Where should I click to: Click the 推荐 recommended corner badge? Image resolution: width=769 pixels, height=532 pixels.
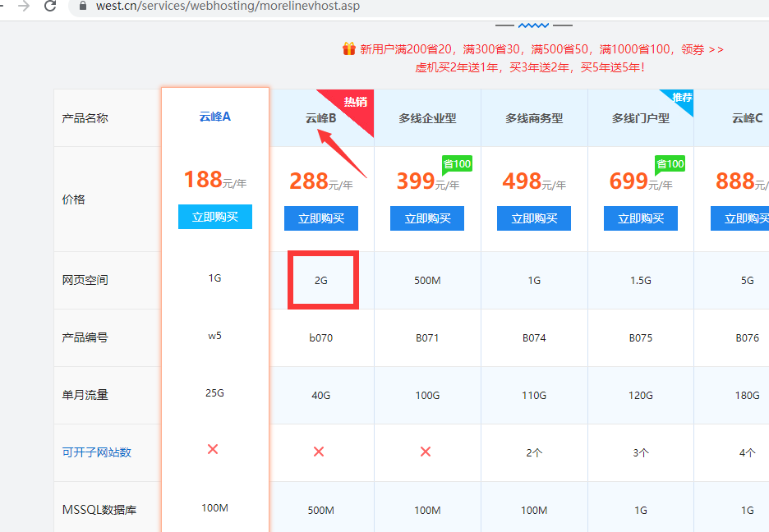[x=684, y=98]
